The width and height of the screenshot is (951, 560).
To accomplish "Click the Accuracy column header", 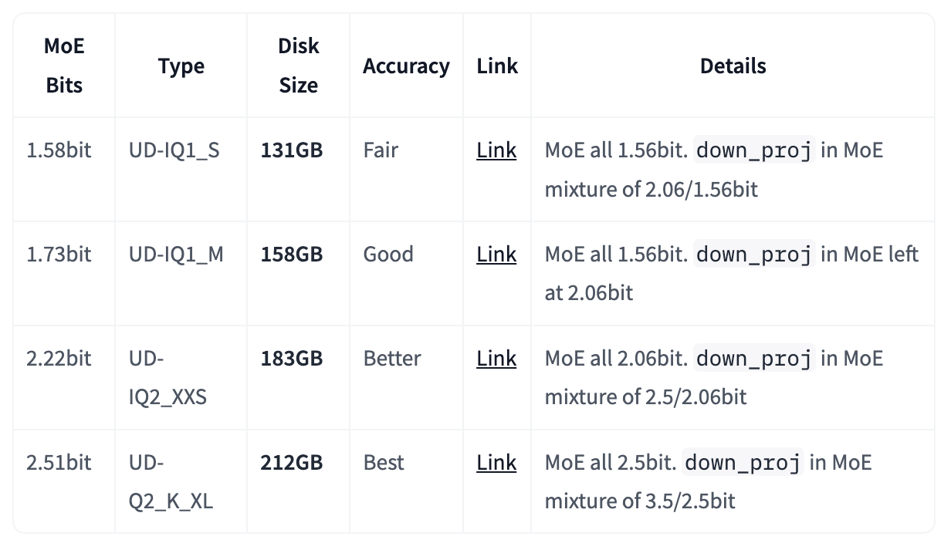I will click(406, 66).
